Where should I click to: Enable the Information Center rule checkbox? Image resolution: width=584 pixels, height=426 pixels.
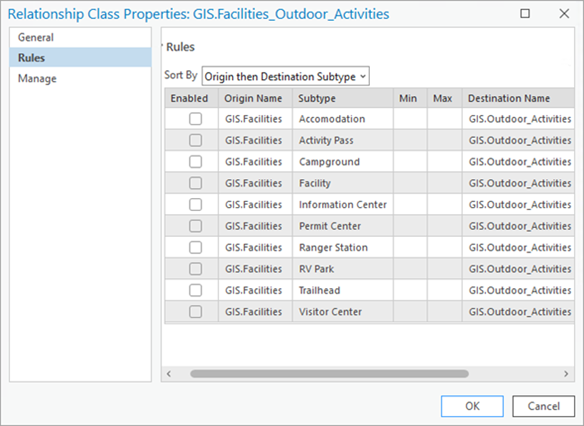[196, 204]
